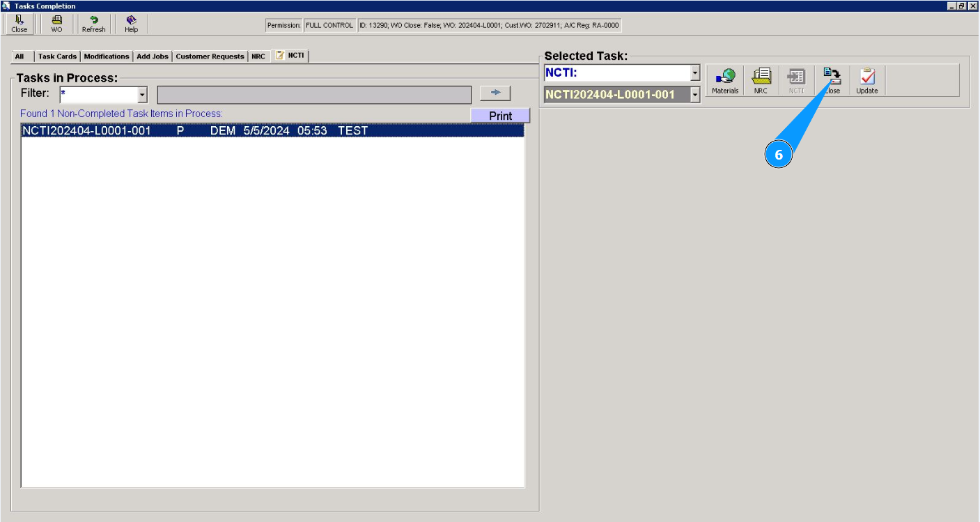The height and width of the screenshot is (522, 980).
Task: Open the NRC button beside Materials
Action: 761,81
